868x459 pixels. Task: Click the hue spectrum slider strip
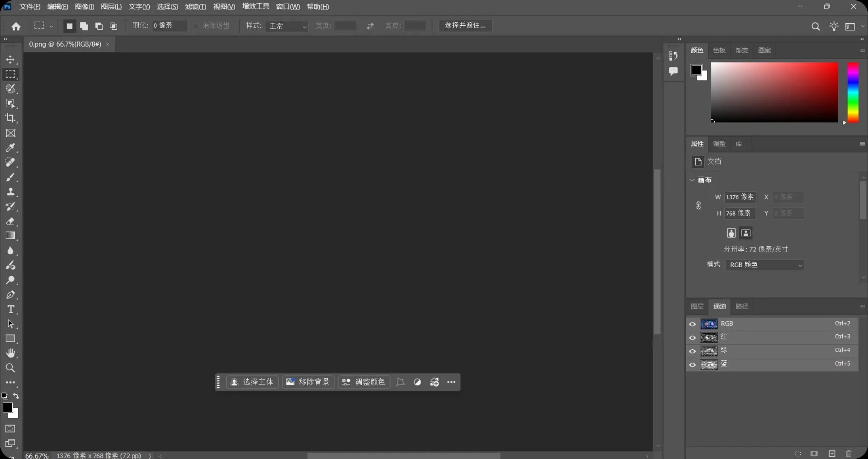pos(853,92)
